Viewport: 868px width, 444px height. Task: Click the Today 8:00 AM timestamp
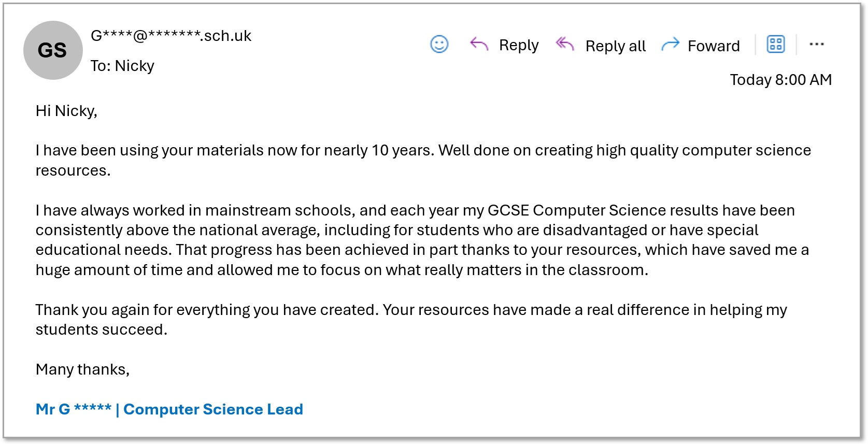pos(780,80)
